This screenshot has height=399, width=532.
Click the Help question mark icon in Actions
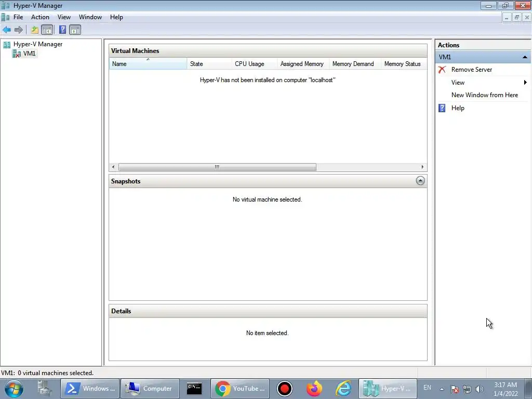tap(442, 108)
